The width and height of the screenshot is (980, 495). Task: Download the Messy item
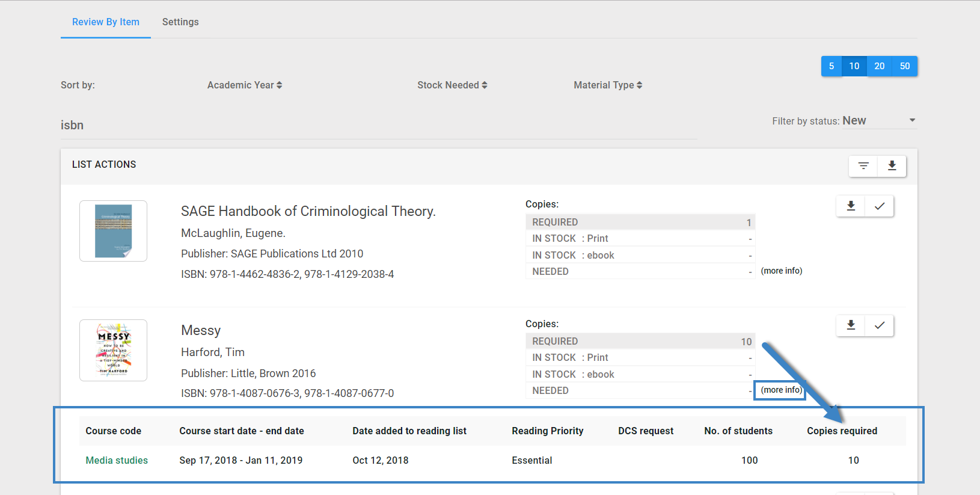tap(851, 325)
